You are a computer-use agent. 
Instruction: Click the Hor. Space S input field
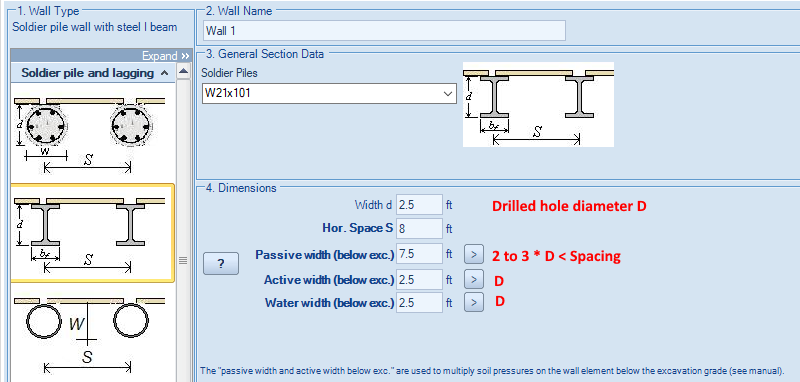click(x=419, y=229)
